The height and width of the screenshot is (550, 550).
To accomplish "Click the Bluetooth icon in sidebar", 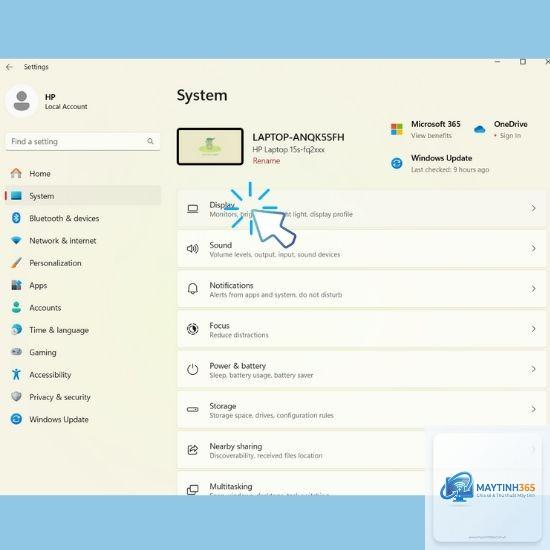I will (x=16, y=218).
